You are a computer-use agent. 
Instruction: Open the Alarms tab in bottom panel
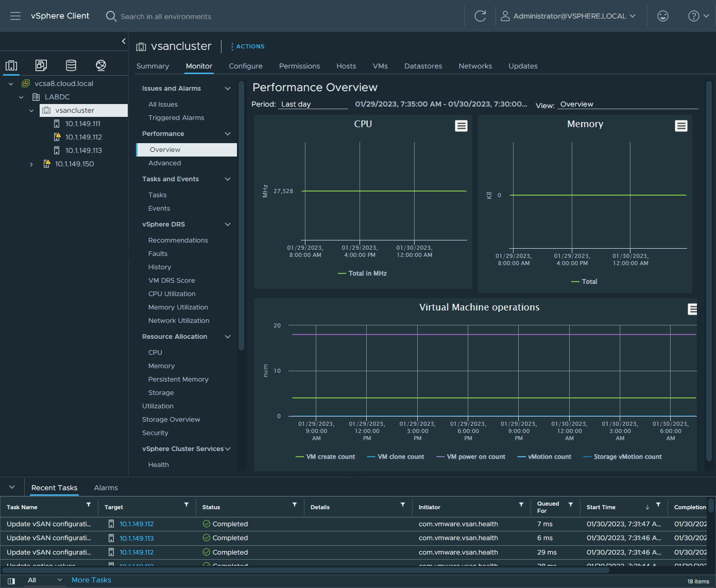point(106,488)
